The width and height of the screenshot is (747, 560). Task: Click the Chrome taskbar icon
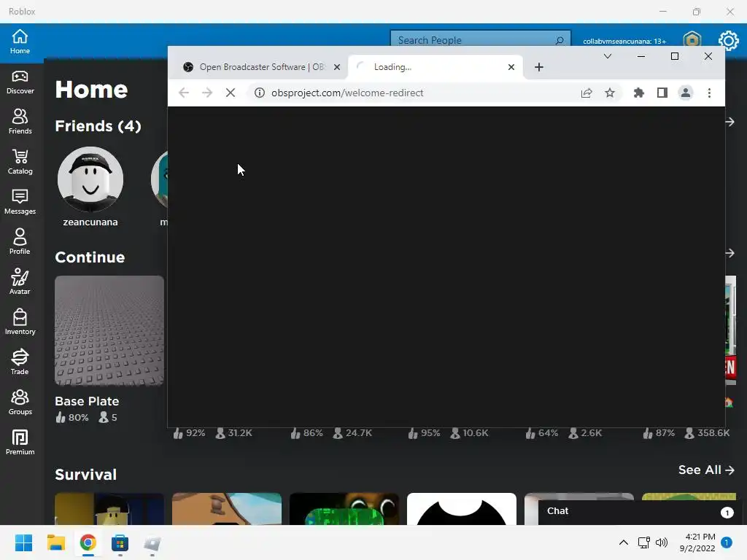pyautogui.click(x=88, y=542)
